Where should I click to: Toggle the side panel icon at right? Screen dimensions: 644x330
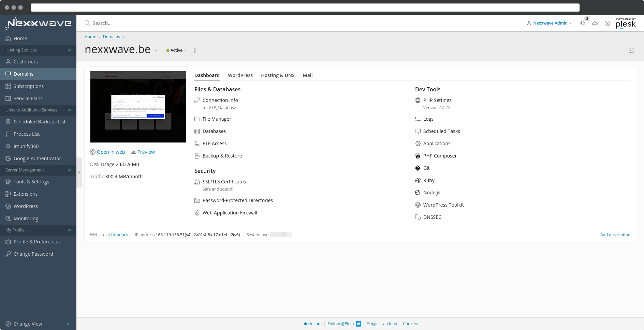pos(631,50)
